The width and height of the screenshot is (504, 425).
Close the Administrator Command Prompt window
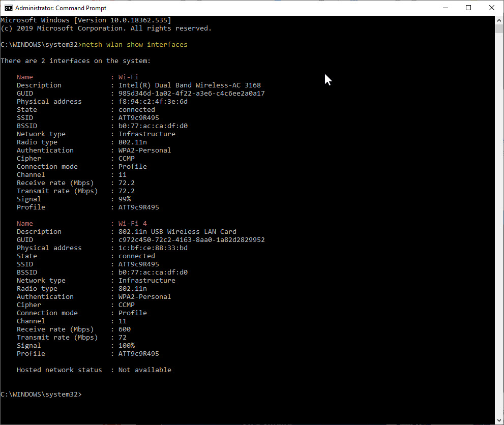[491, 8]
